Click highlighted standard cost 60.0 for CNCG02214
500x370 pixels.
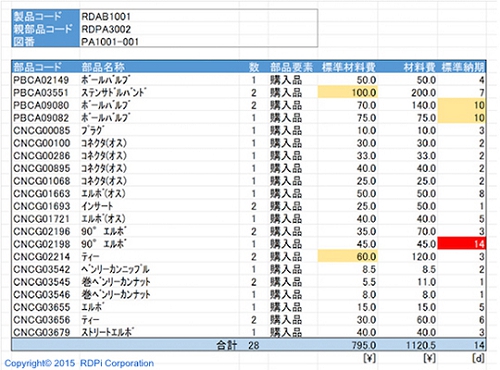[x=347, y=257]
